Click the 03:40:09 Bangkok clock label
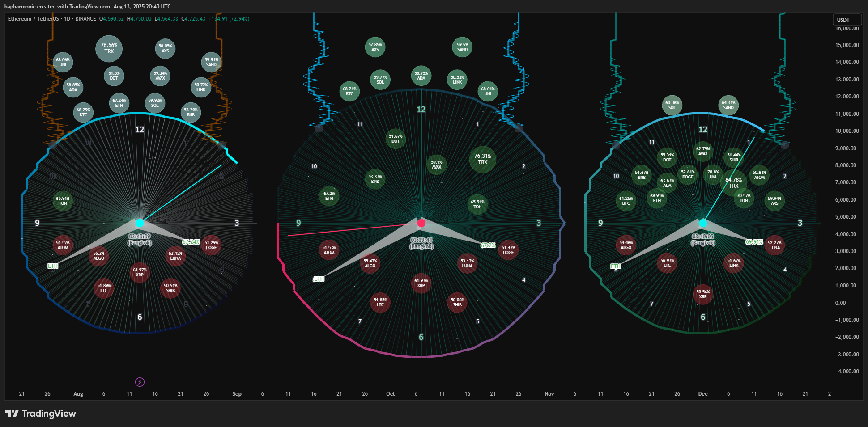 (x=140, y=240)
